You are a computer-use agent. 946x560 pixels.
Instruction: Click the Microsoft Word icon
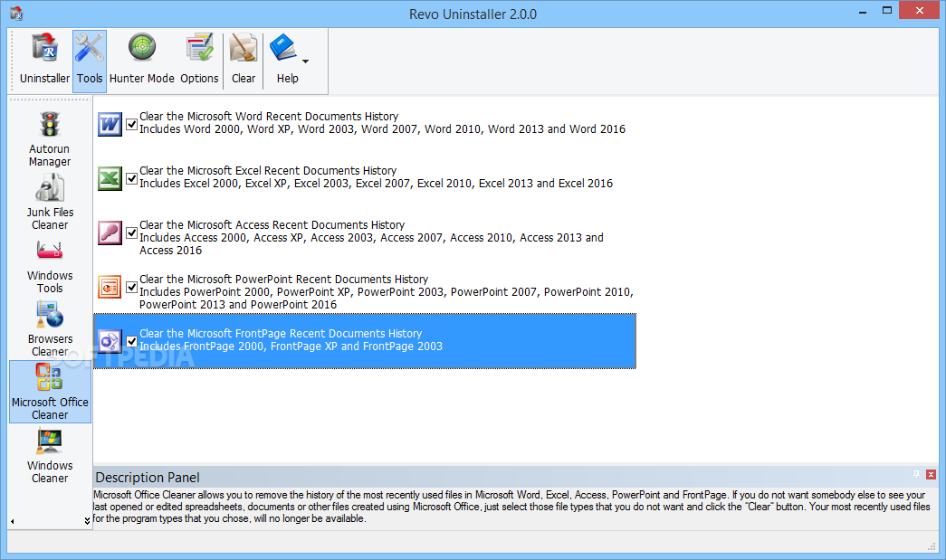click(x=110, y=125)
